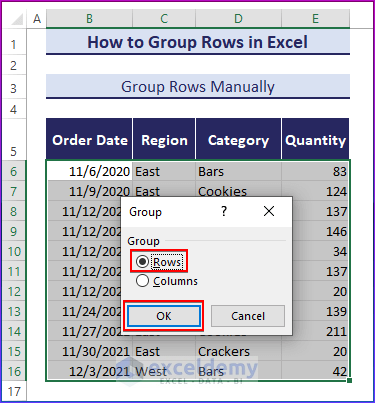The height and width of the screenshot is (403, 375).
Task: Click the quantity cell 42
Action: tap(315, 371)
